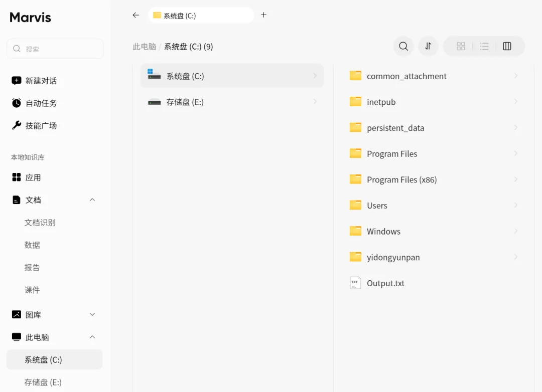This screenshot has width=542, height=392.
Task: Select the Program Files (x86) folder name
Action: (401, 179)
